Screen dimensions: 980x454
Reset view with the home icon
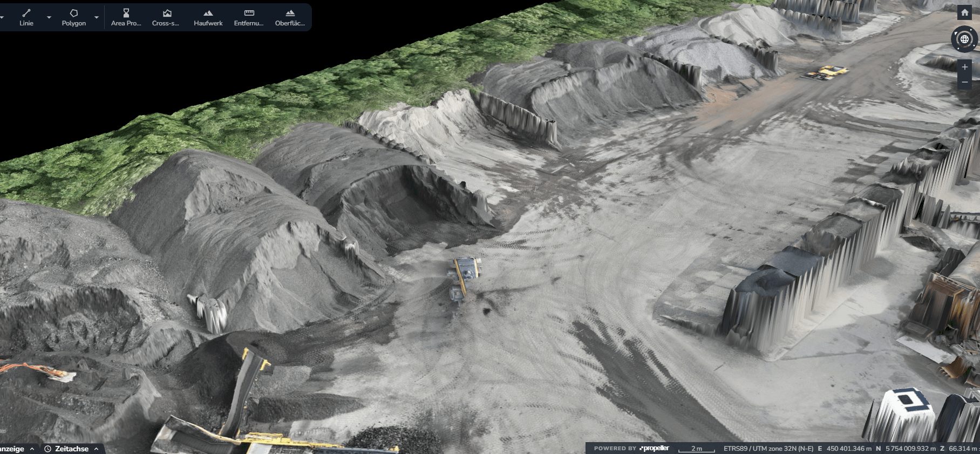coord(964,12)
